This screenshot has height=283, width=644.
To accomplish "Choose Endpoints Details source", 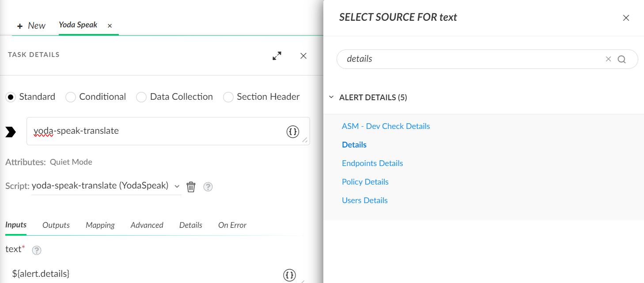I will 372,163.
